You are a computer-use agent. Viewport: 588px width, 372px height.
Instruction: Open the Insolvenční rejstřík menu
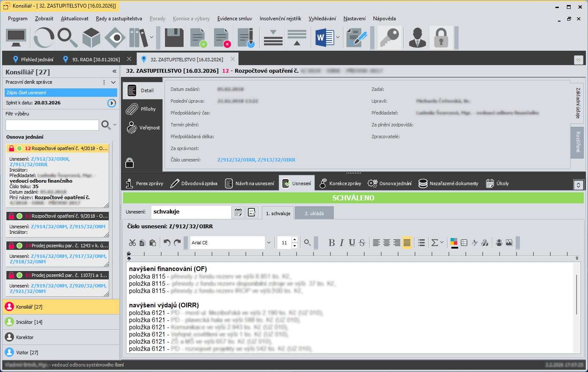point(280,19)
